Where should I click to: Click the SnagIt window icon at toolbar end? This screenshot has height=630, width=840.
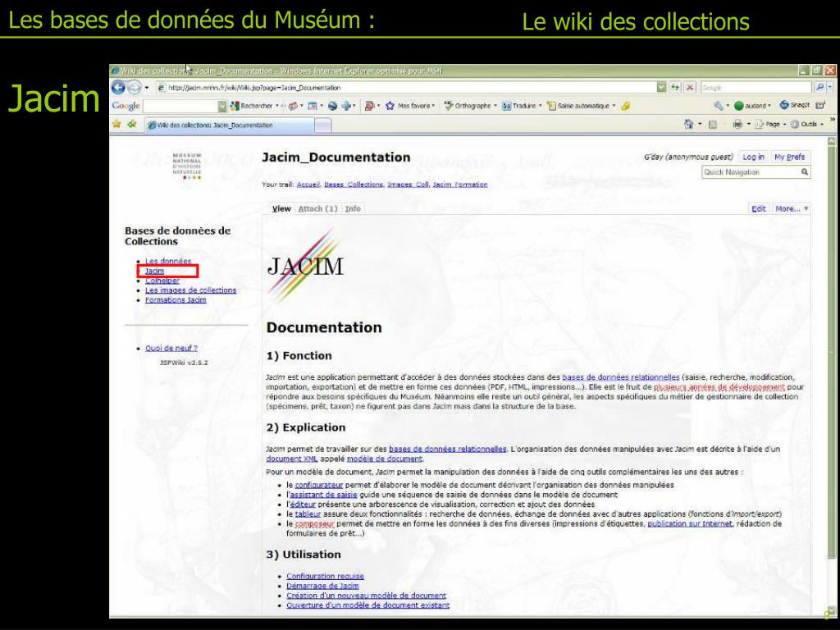click(820, 106)
